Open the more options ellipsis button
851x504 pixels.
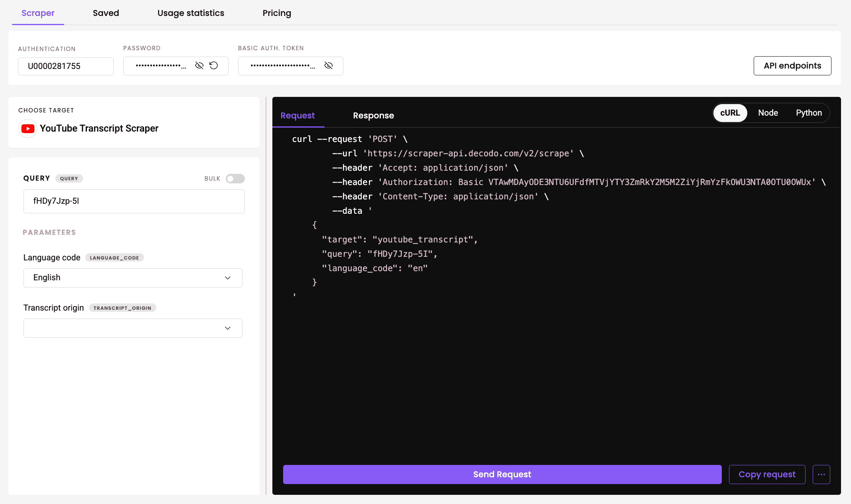(x=821, y=474)
